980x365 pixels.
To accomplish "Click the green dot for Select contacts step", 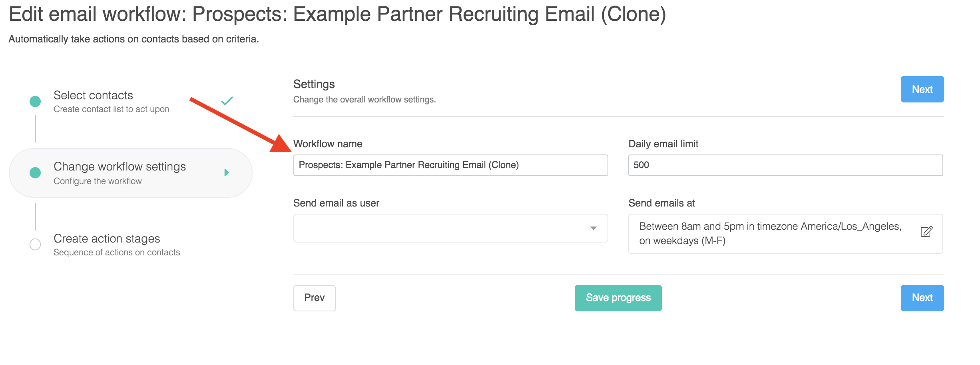I will pyautogui.click(x=35, y=101).
